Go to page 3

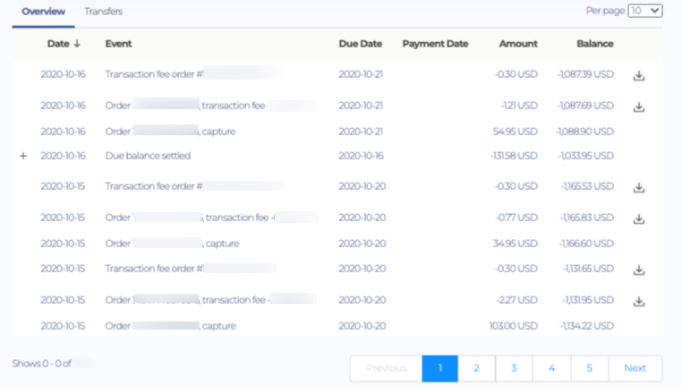514,368
